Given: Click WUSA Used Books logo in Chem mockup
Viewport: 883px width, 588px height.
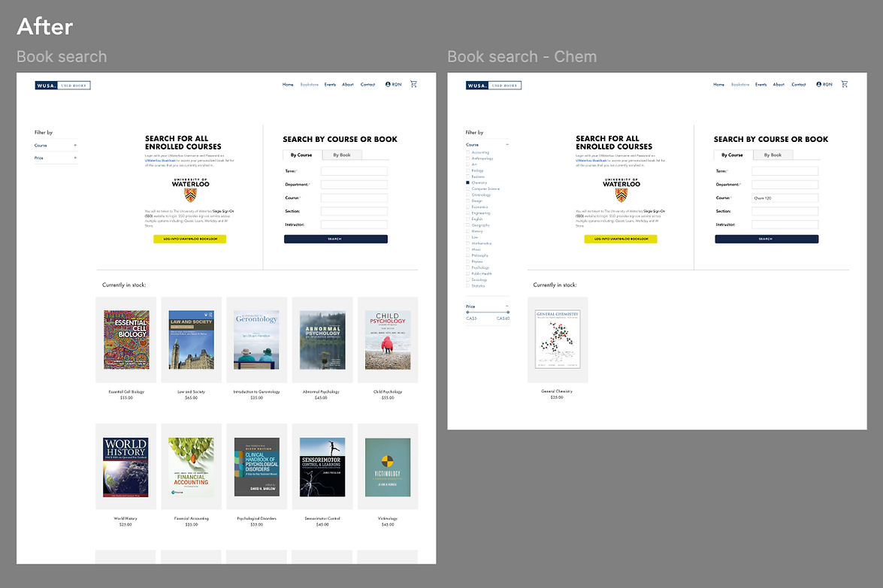Looking at the screenshot, I should coord(493,86).
